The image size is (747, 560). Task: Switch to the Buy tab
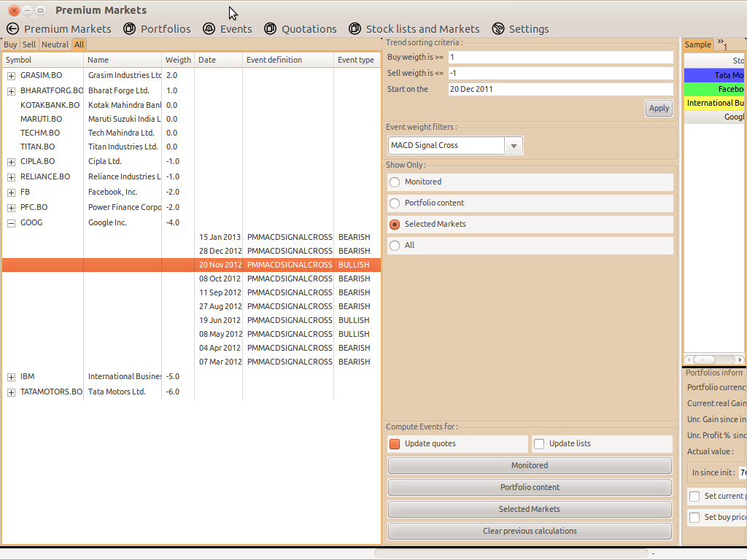pyautogui.click(x=10, y=44)
